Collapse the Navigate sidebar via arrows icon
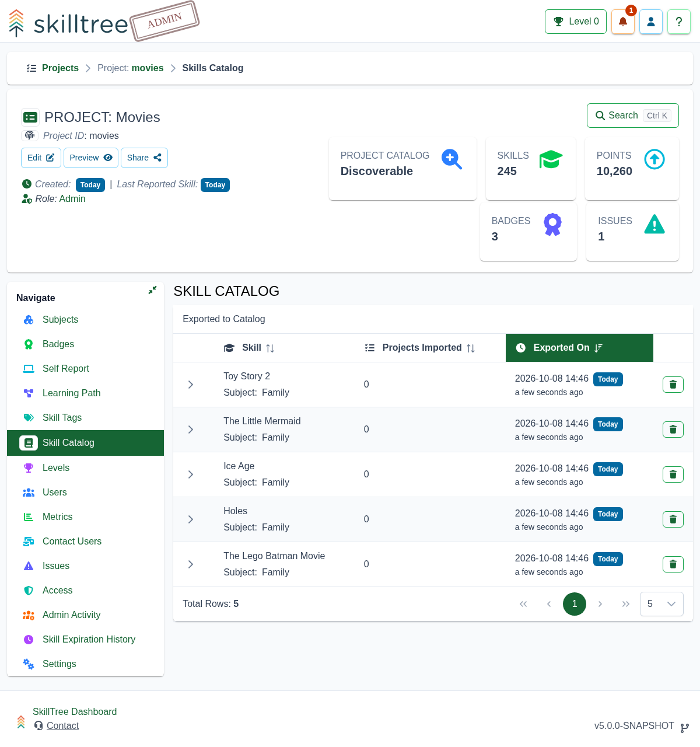The height and width of the screenshot is (747, 700). pyautogui.click(x=152, y=290)
